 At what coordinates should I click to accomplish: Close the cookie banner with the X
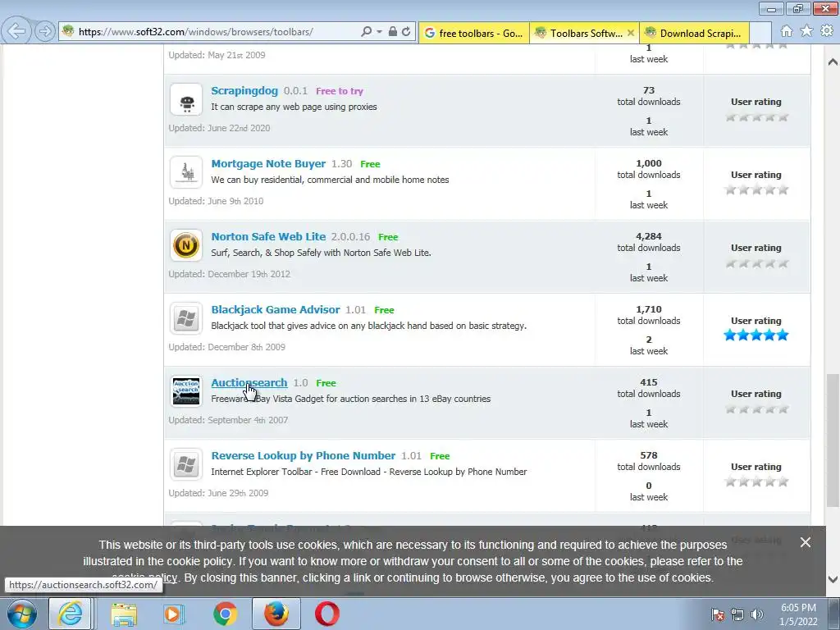point(806,543)
